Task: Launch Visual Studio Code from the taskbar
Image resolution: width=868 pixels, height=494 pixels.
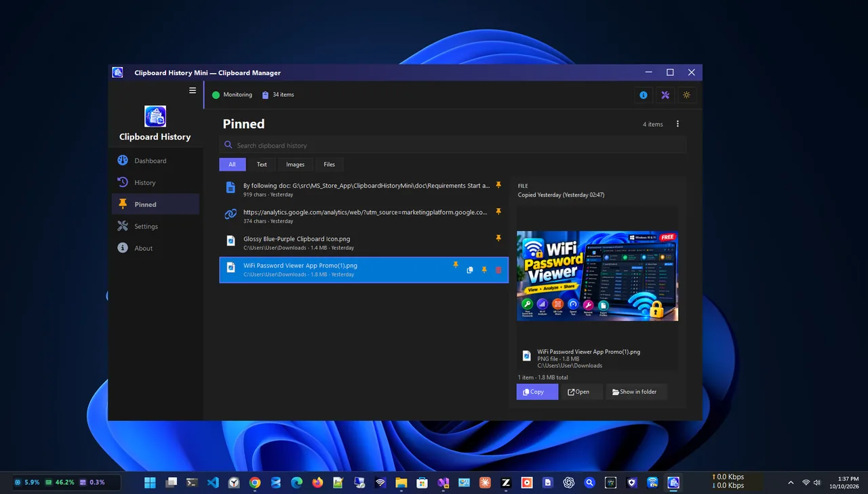Action: pyautogui.click(x=213, y=482)
